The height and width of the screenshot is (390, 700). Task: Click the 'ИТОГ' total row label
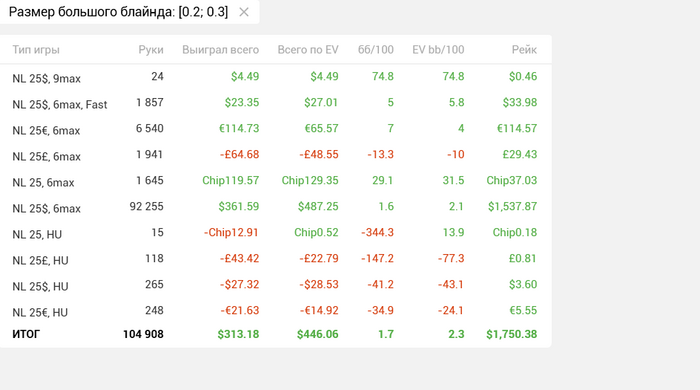click(26, 334)
